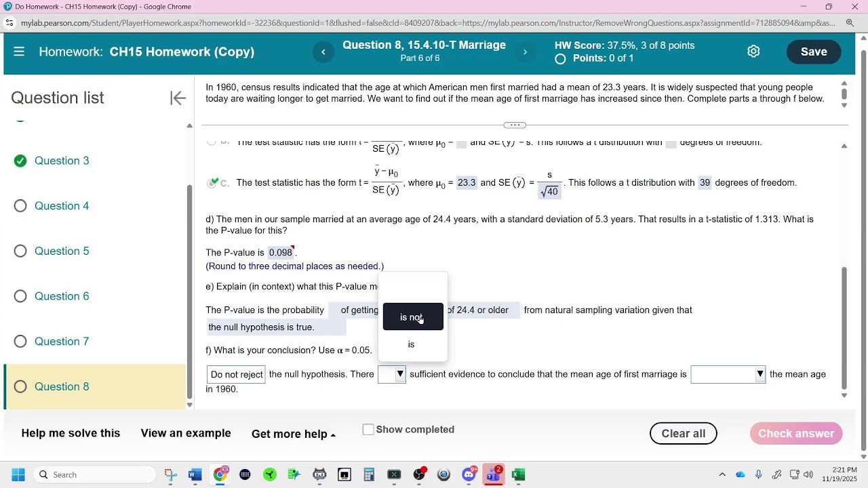This screenshot has height=488, width=868.
Task: Select Question 6 in the list
Action: (62, 296)
